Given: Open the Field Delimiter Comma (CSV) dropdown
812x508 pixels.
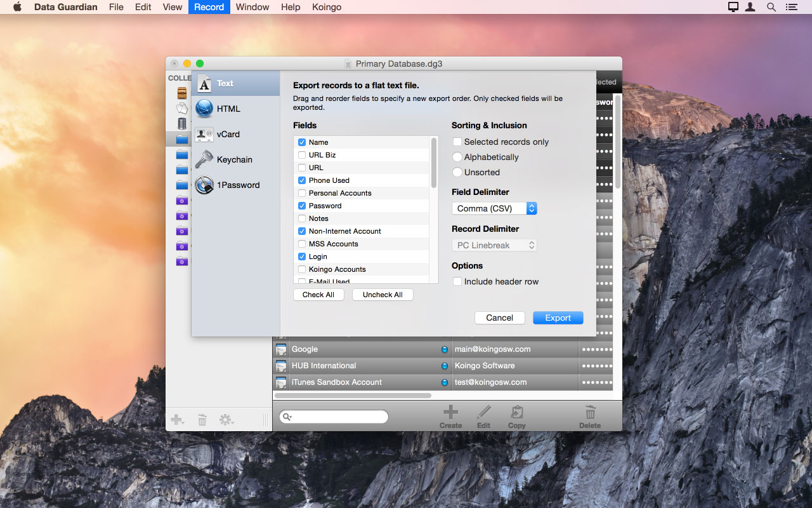Looking at the screenshot, I should coord(494,208).
